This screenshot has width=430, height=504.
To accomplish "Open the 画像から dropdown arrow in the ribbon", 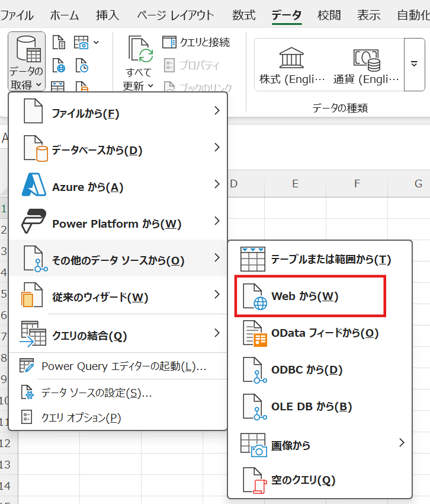I will [96, 43].
